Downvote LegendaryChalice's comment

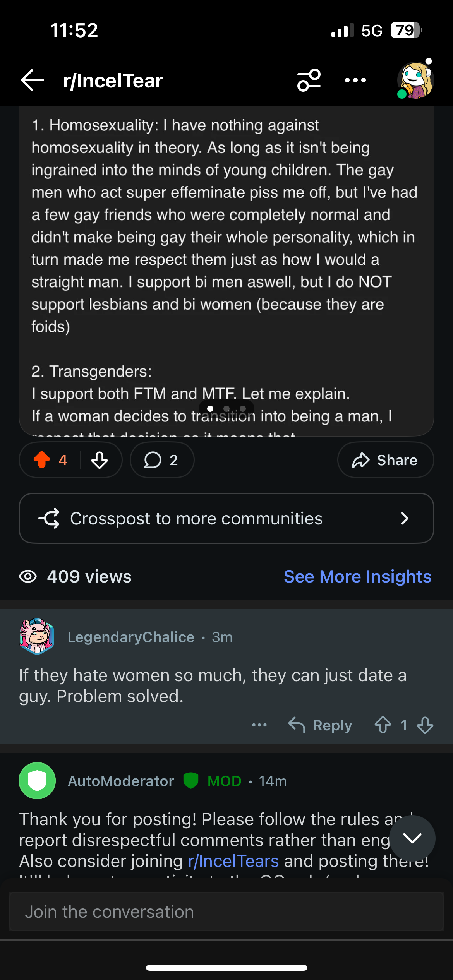click(x=425, y=725)
